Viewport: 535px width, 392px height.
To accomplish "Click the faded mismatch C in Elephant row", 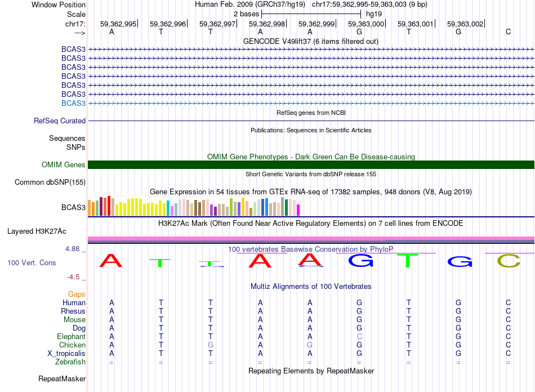I will pos(359,336).
